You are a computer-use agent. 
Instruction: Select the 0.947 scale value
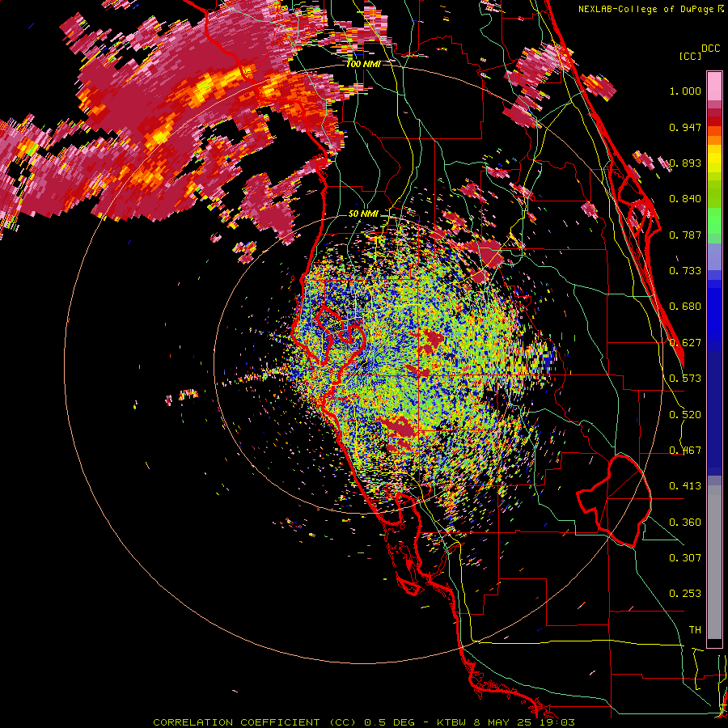tap(685, 127)
